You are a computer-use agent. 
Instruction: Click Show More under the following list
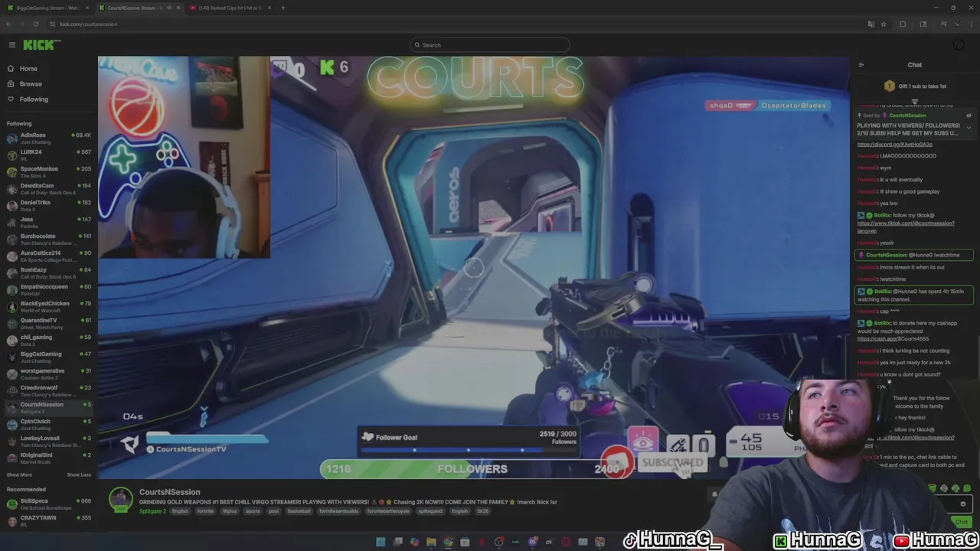point(19,474)
